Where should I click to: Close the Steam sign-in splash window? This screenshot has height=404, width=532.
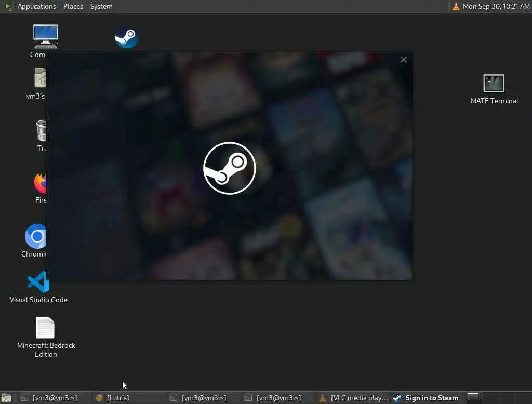point(403,60)
